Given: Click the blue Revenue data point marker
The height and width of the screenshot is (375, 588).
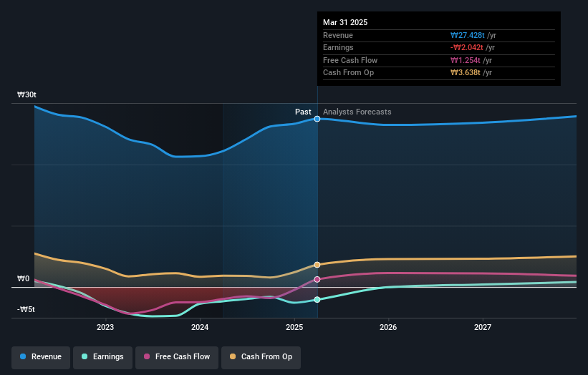Looking at the screenshot, I should click(317, 119).
